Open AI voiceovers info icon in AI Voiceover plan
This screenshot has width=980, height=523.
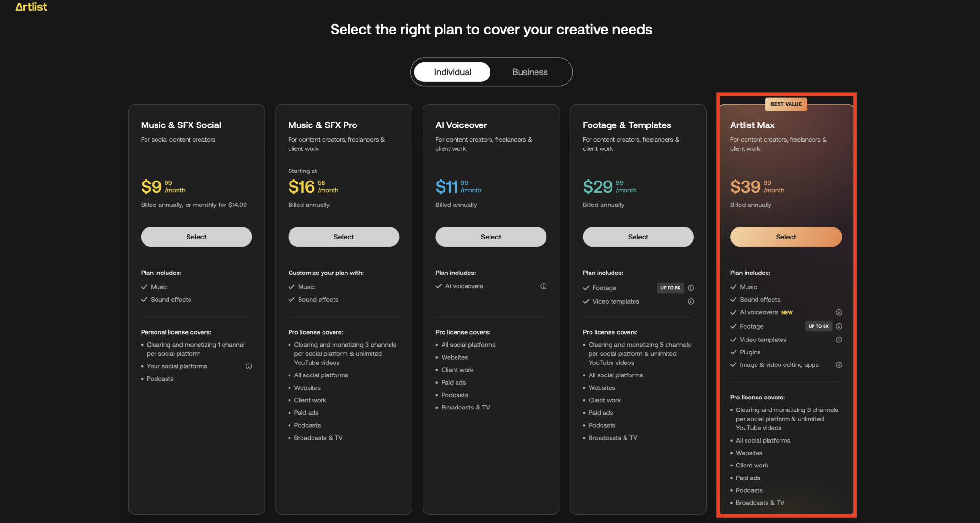(x=543, y=286)
